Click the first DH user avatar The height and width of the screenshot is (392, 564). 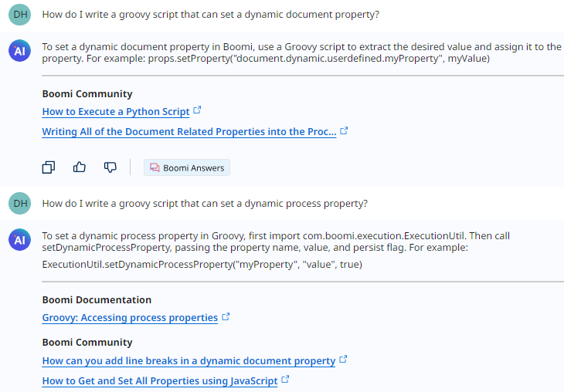pos(19,15)
